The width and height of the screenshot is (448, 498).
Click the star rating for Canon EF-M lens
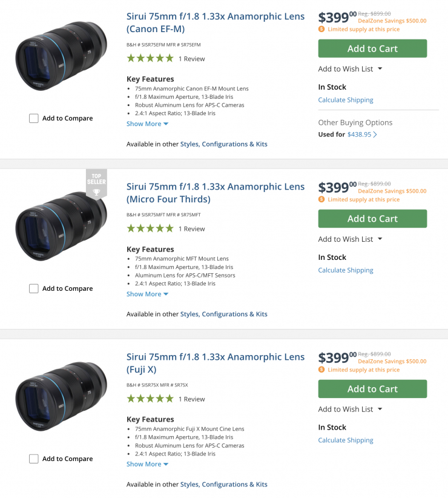coord(150,59)
